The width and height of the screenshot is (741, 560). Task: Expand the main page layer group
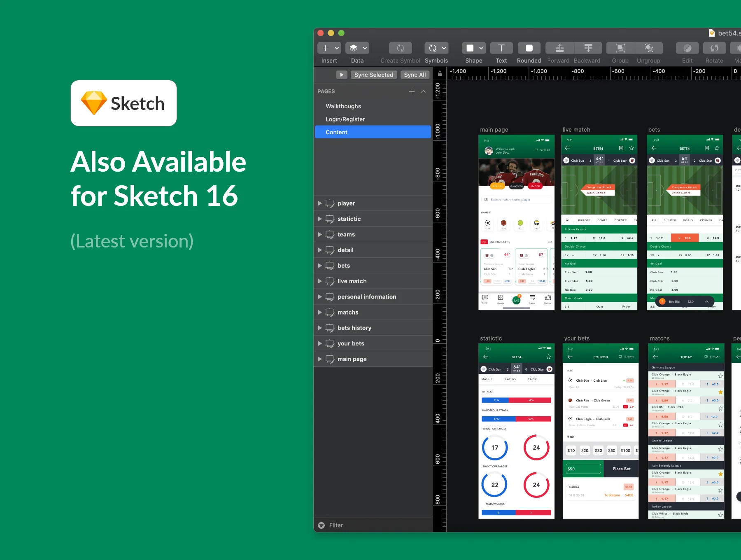(320, 359)
